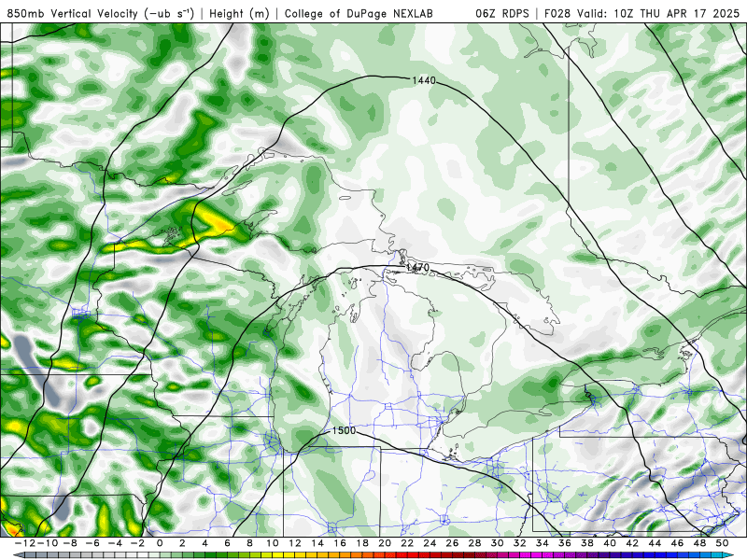Click the 24 value on the color scale
Image resolution: width=747 pixels, height=560 pixels.
pyautogui.click(x=430, y=543)
